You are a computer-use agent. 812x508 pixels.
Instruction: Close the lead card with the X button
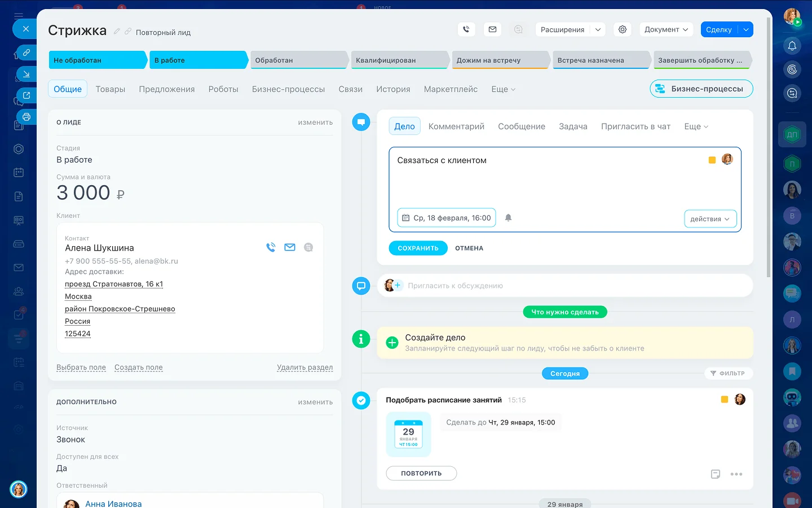tap(25, 29)
